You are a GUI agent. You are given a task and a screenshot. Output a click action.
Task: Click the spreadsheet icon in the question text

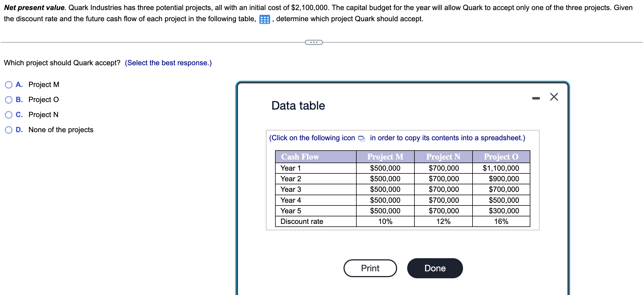264,19
